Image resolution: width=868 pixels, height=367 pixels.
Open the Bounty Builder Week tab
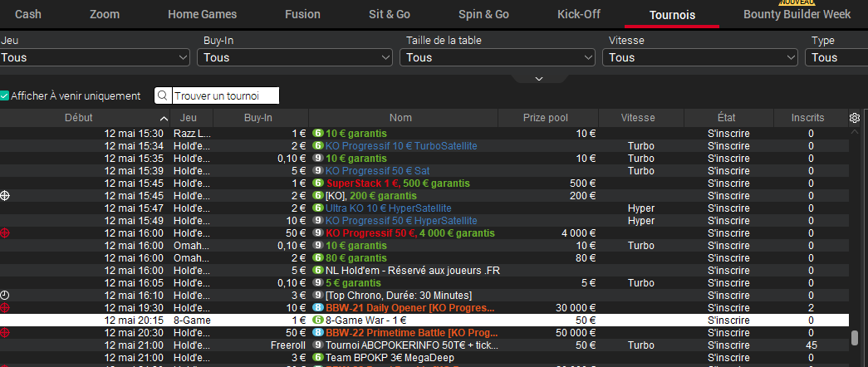(797, 14)
